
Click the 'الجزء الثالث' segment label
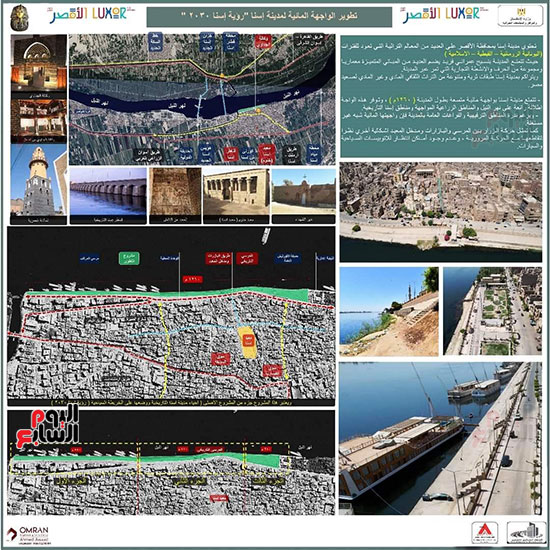click(x=268, y=481)
